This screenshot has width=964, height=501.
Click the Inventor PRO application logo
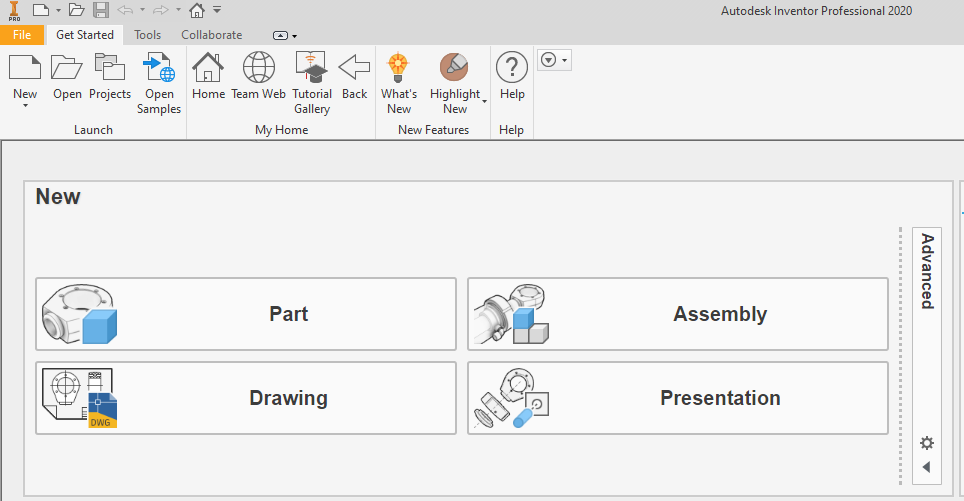click(x=14, y=11)
